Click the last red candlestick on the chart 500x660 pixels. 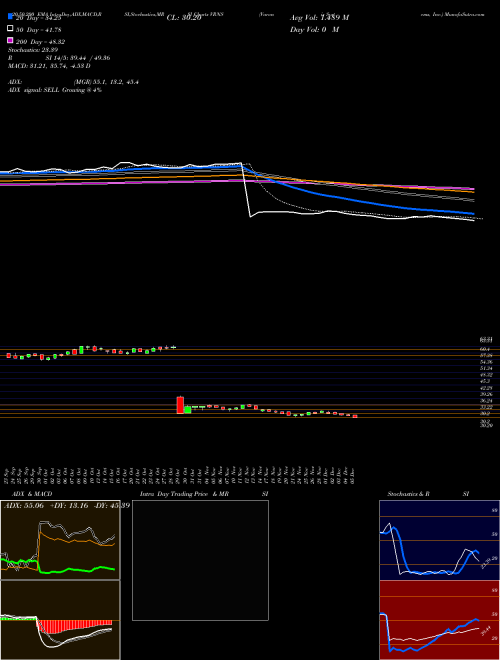[x=355, y=416]
